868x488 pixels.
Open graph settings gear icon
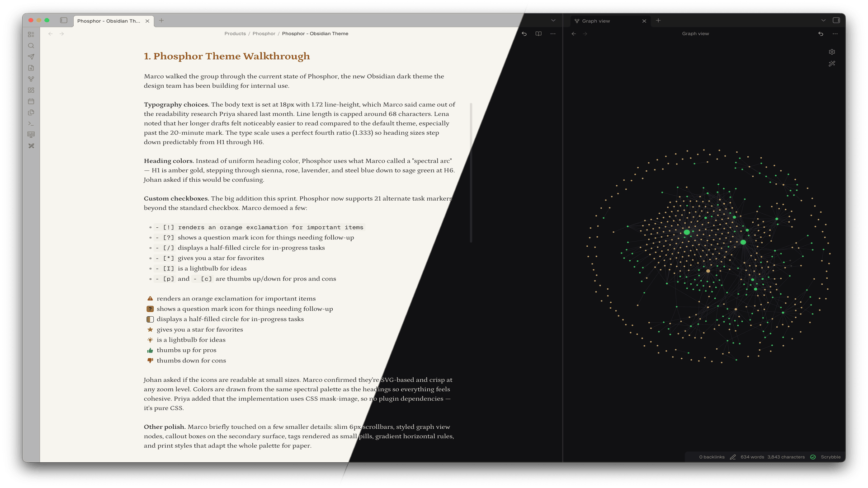pos(832,52)
